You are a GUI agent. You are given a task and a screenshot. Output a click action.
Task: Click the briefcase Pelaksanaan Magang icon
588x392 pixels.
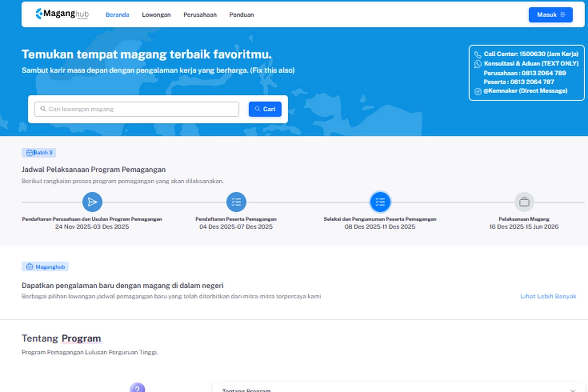click(x=525, y=202)
